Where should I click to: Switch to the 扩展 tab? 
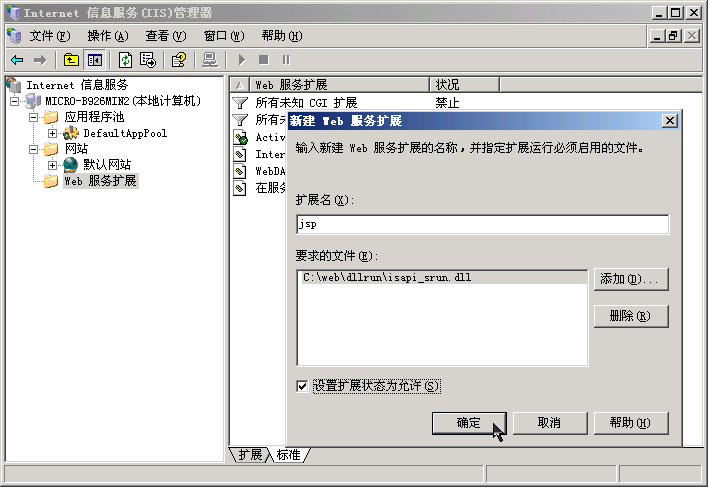pyautogui.click(x=251, y=455)
